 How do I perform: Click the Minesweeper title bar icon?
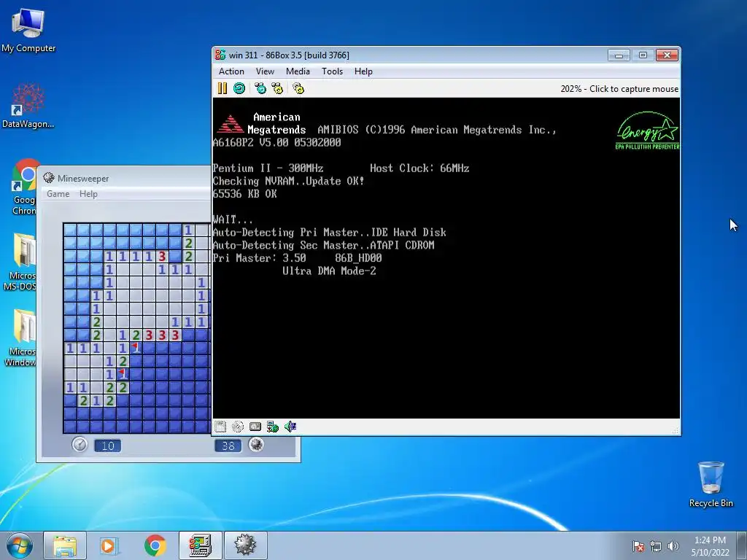pyautogui.click(x=49, y=178)
